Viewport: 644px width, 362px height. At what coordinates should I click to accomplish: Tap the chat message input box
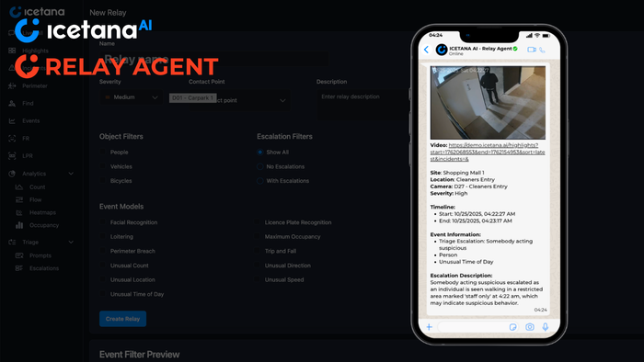478,327
